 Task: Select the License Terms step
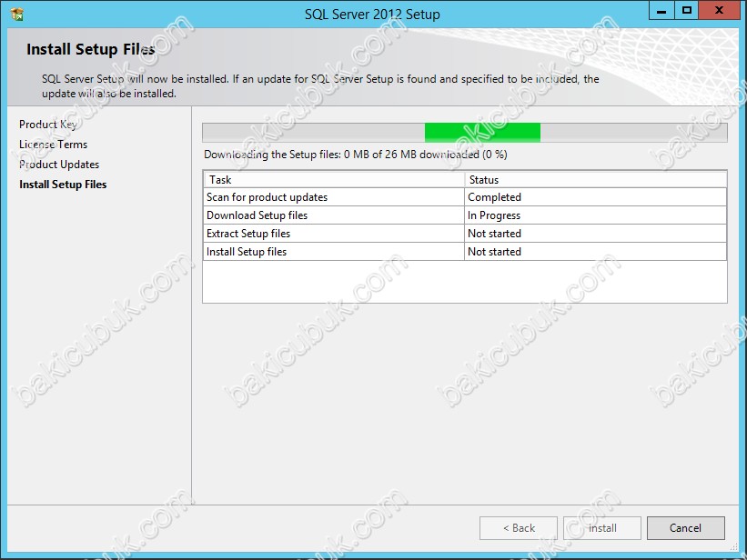(54, 145)
